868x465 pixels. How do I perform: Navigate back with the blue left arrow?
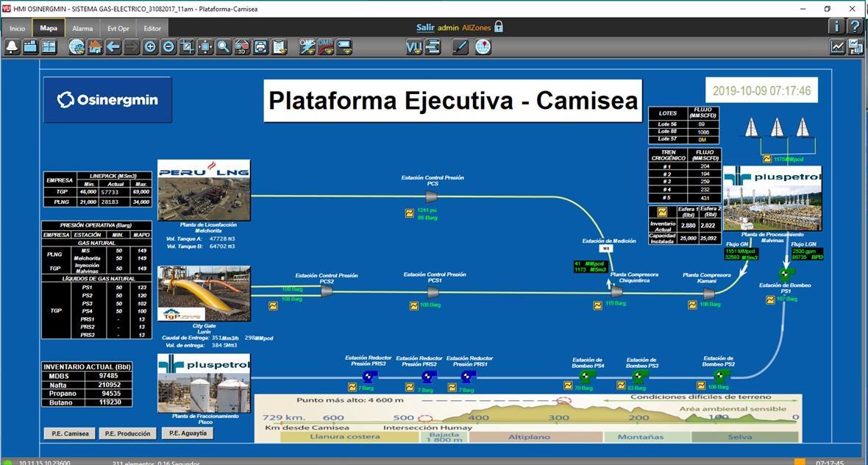coord(113,47)
